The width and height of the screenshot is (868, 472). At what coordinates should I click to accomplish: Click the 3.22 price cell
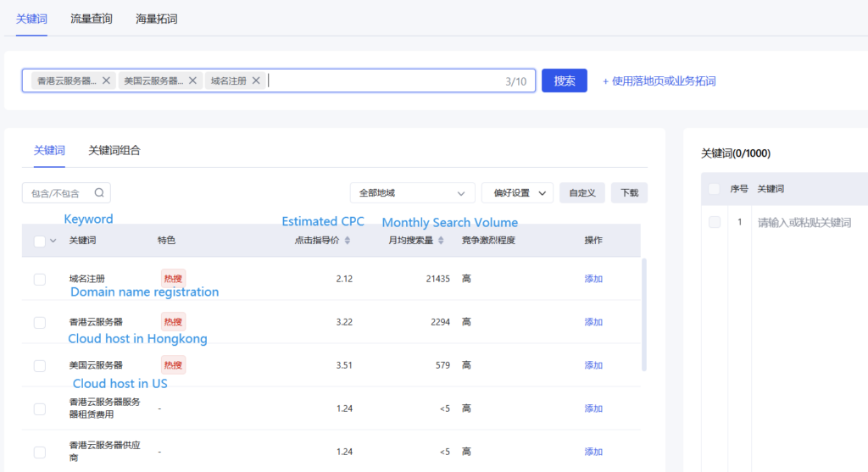click(344, 322)
